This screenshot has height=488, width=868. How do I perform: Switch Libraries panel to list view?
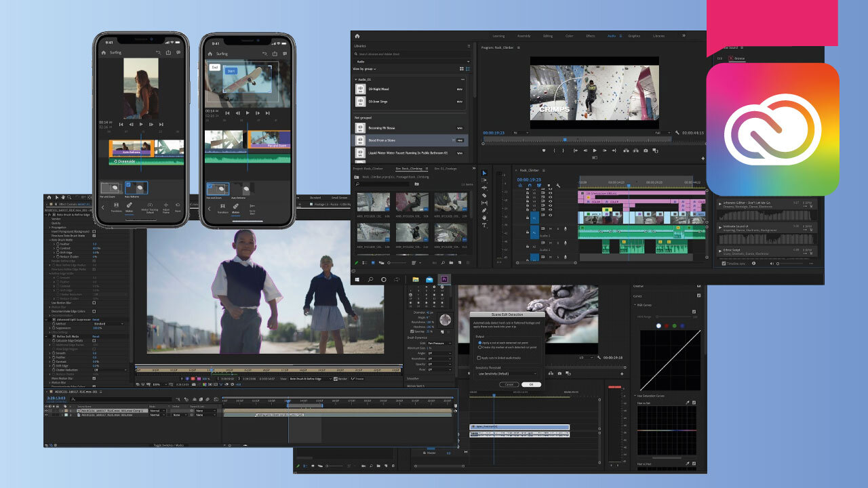468,68
